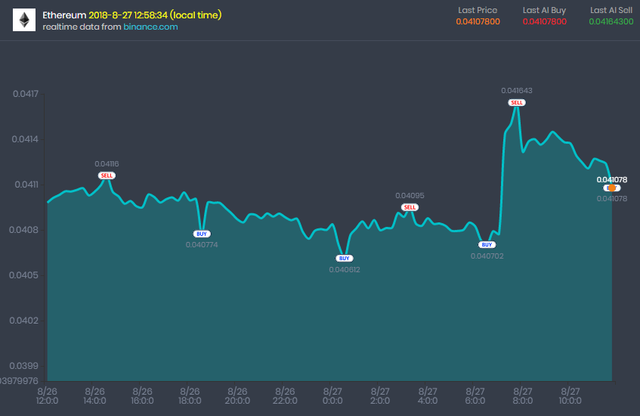Click the orange current-price dot

pyautogui.click(x=612, y=188)
